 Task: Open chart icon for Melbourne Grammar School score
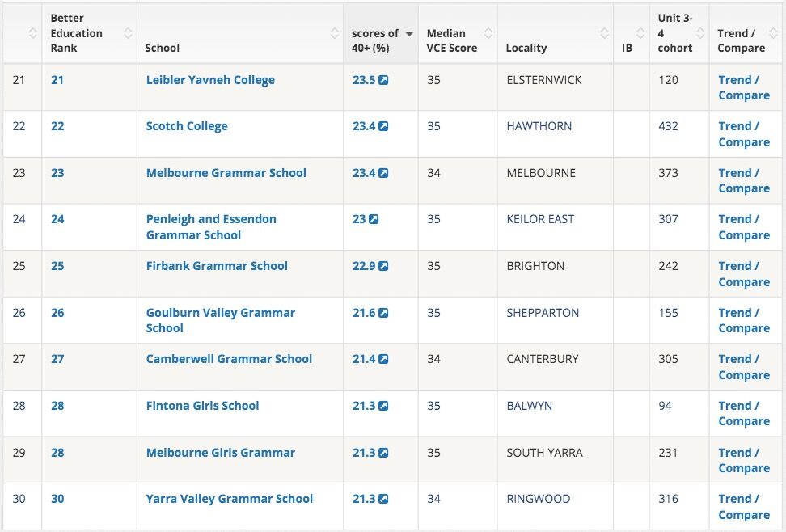click(383, 173)
